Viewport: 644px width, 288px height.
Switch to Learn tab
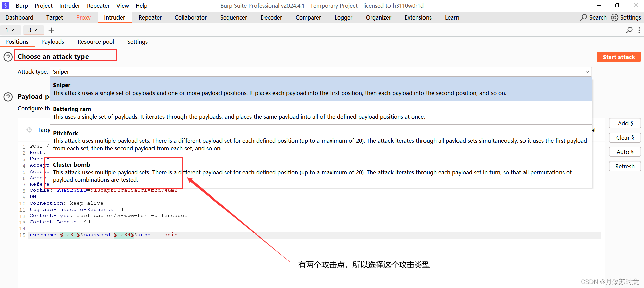(x=452, y=17)
